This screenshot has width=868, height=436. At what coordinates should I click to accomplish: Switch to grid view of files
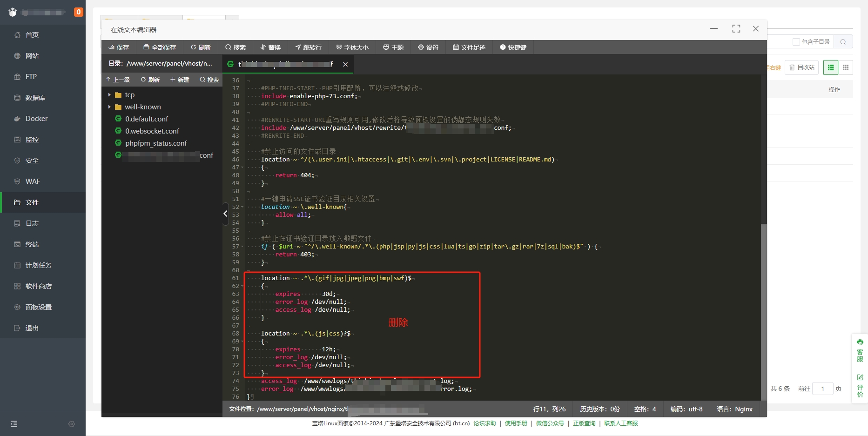pos(846,67)
